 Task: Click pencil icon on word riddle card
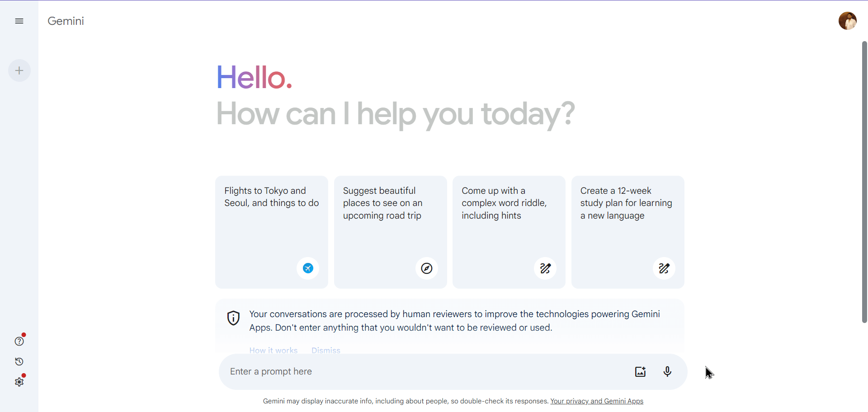pyautogui.click(x=545, y=268)
